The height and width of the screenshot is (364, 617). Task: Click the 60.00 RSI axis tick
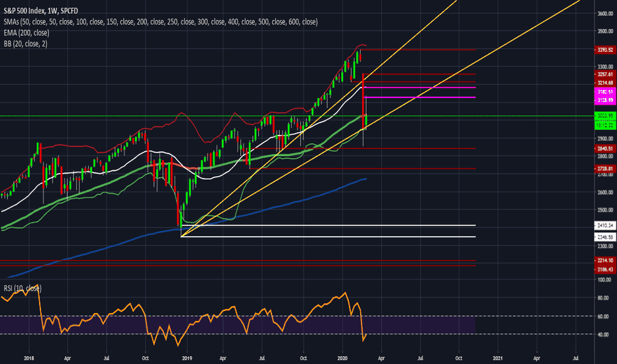click(604, 316)
